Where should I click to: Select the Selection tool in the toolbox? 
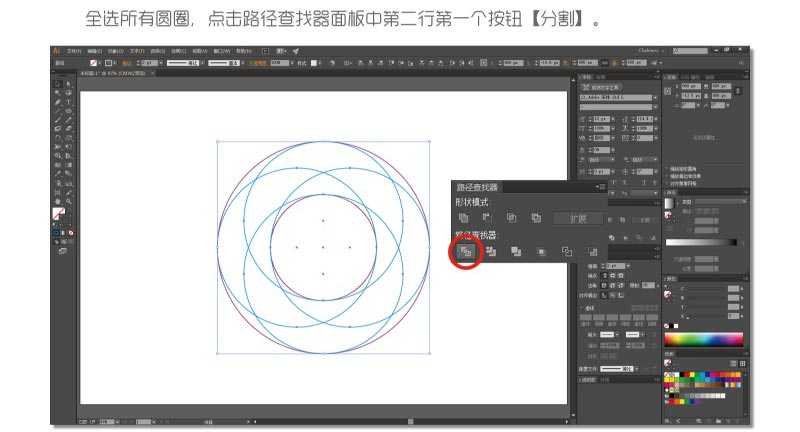pyautogui.click(x=57, y=83)
